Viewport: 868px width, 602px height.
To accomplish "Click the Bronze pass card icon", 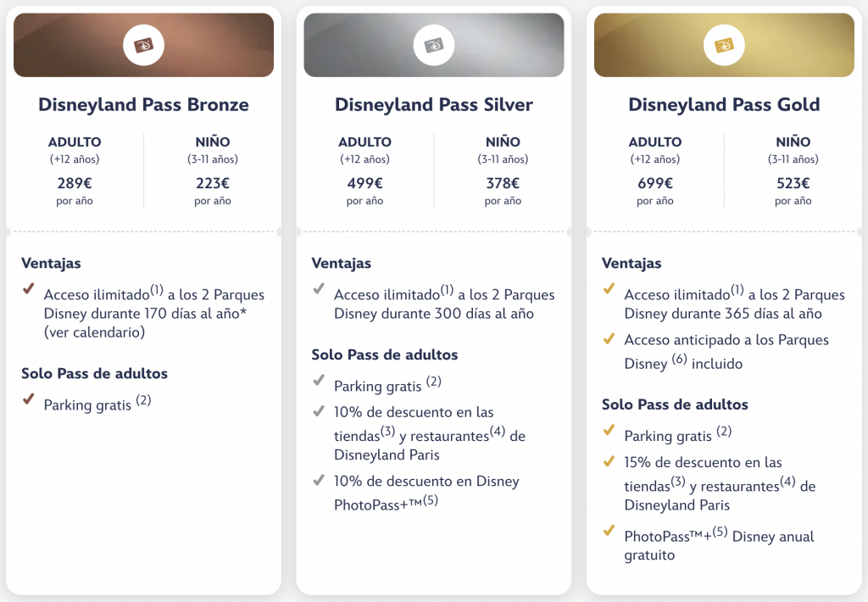I will (x=143, y=45).
